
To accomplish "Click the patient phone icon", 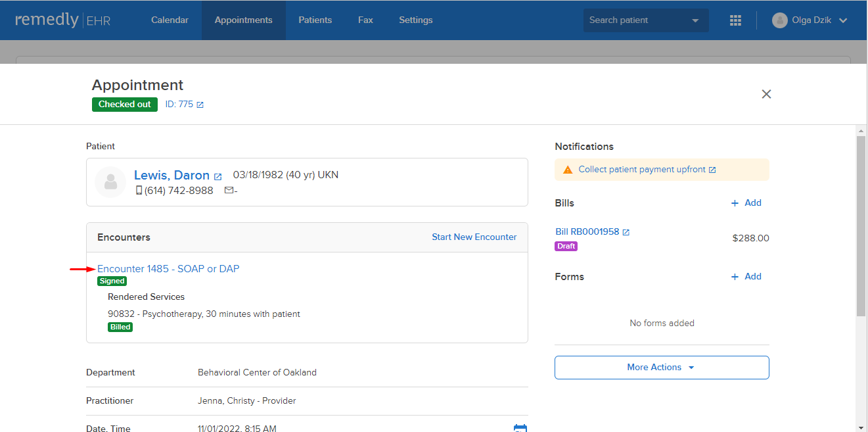I will (x=139, y=190).
